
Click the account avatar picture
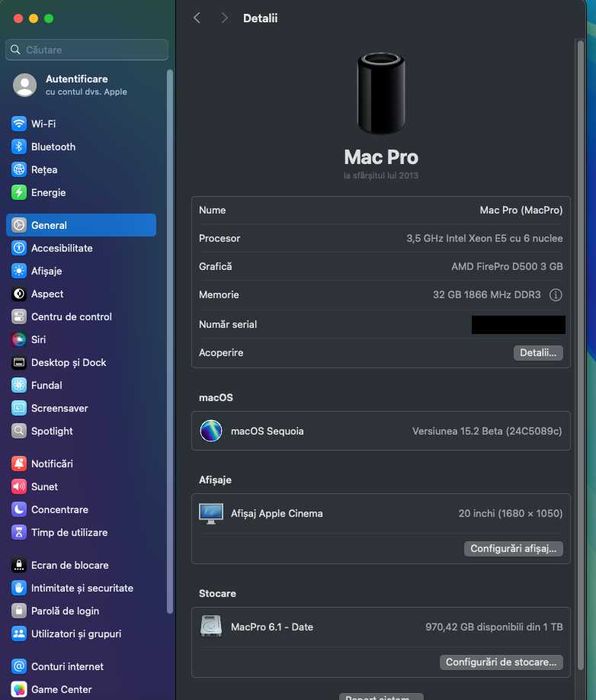coord(25,85)
